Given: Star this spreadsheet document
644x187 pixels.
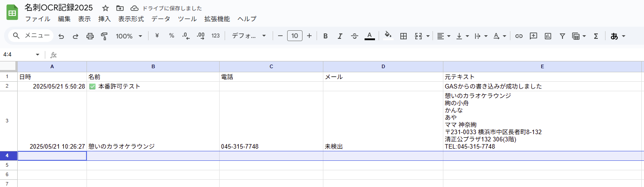Looking at the screenshot, I should (x=106, y=8).
